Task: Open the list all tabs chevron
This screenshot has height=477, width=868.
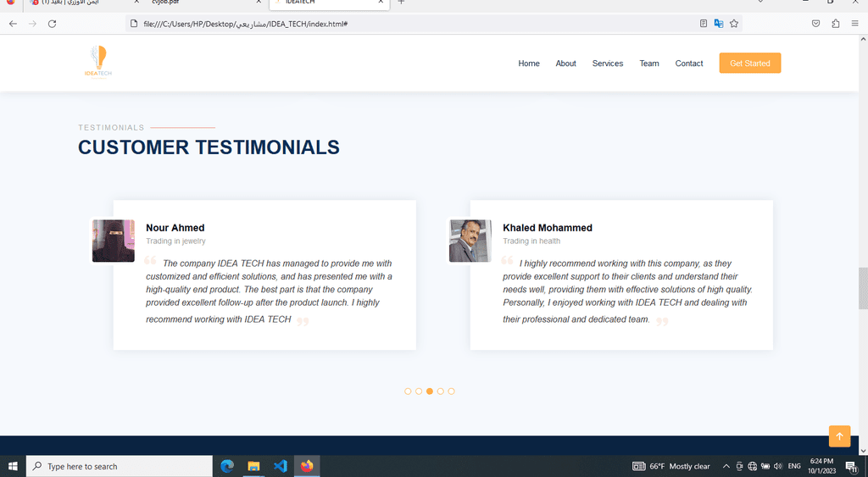Action: [760, 3]
